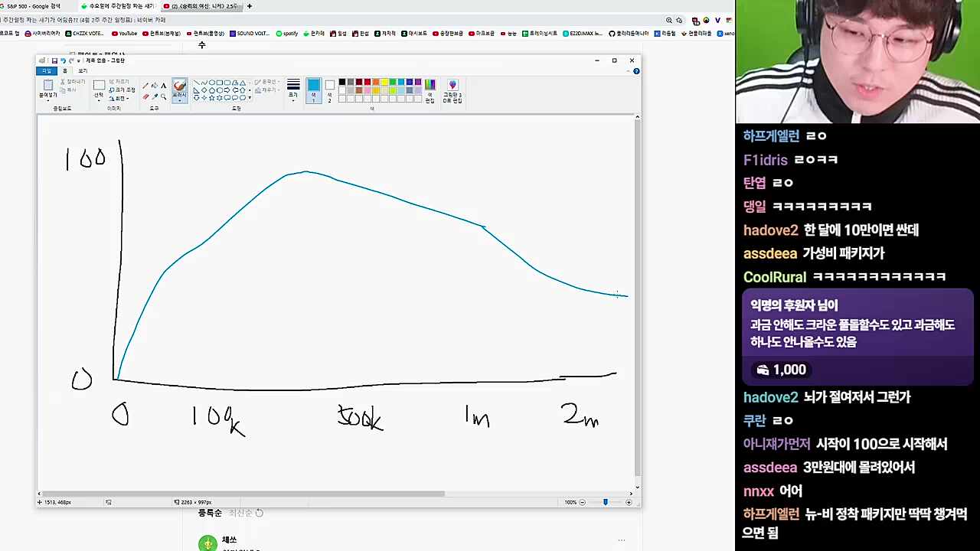The image size is (980, 551).
Task: Switch to the YouTube browser tab
Action: click(x=201, y=6)
